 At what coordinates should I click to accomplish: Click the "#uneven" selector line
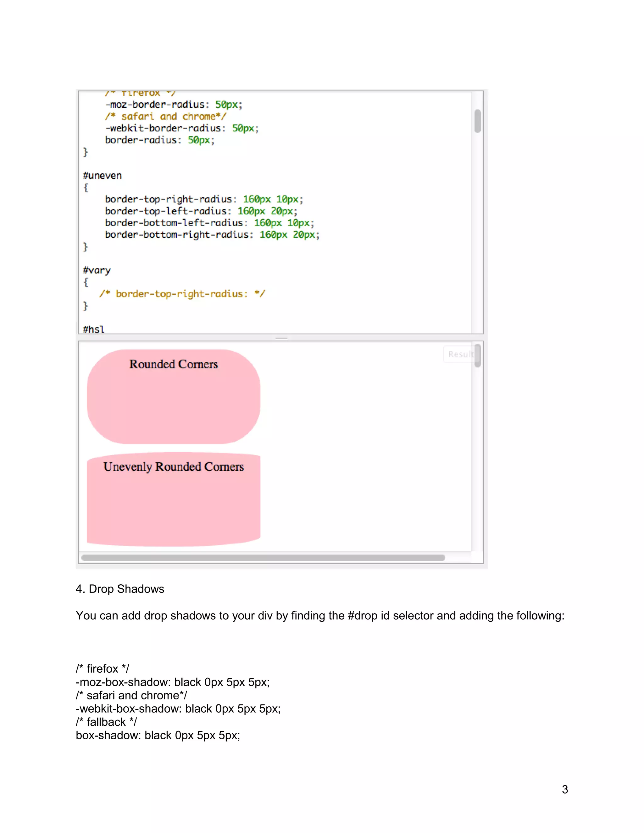102,176
